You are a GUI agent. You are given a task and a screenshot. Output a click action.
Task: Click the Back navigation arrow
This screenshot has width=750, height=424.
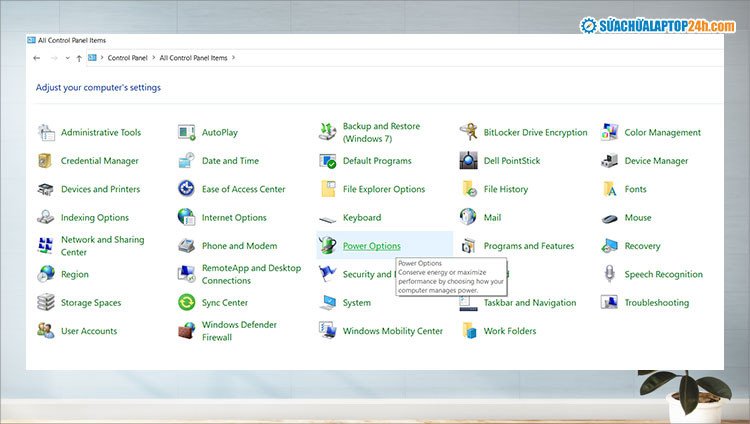[x=37, y=58]
